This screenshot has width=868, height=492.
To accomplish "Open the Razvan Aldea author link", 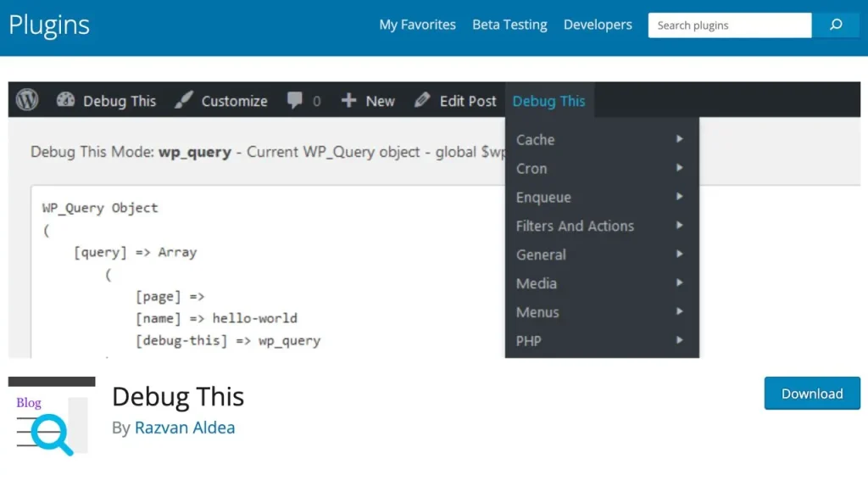I will 184,428.
